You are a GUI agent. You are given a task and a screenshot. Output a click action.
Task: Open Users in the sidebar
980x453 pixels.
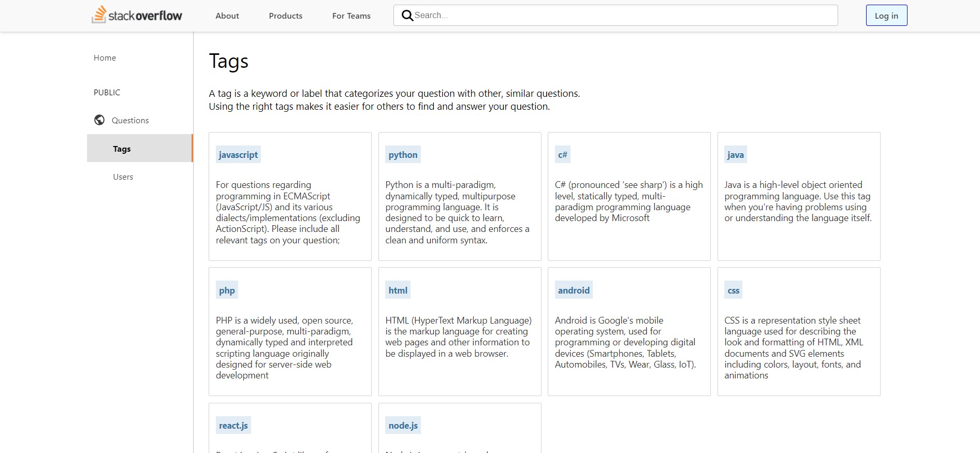(x=123, y=177)
